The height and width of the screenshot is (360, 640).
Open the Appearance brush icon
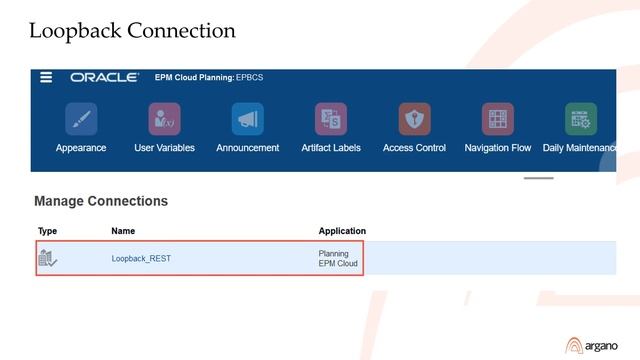click(81, 119)
